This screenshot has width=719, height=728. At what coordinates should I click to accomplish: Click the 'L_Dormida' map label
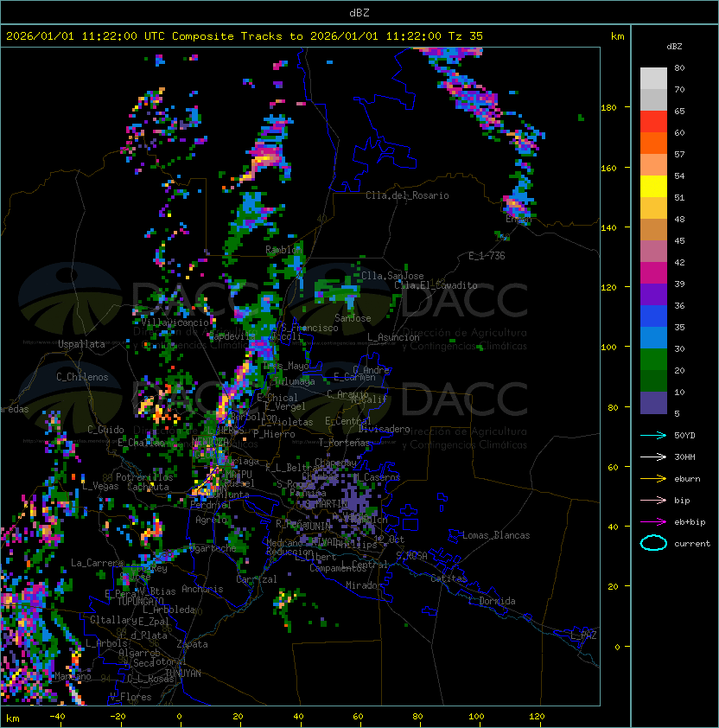(492, 601)
